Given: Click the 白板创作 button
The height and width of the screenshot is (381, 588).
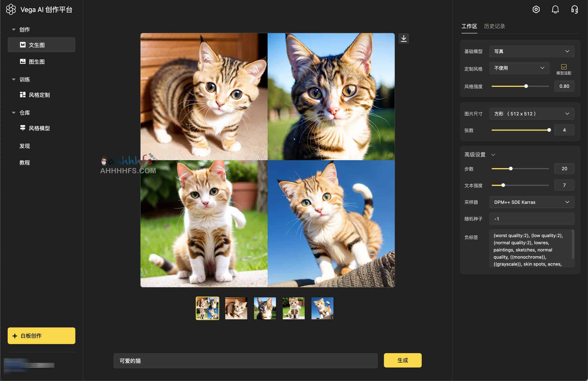Looking at the screenshot, I should click(41, 335).
